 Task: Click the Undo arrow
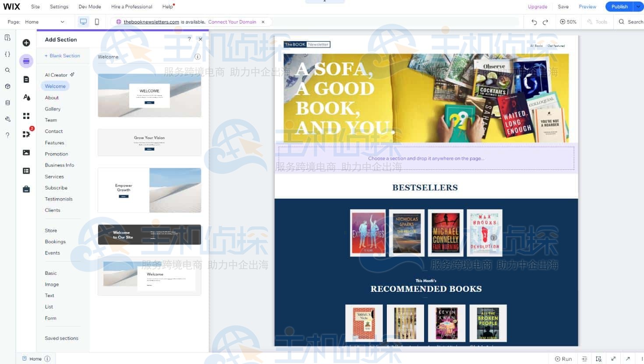click(534, 22)
